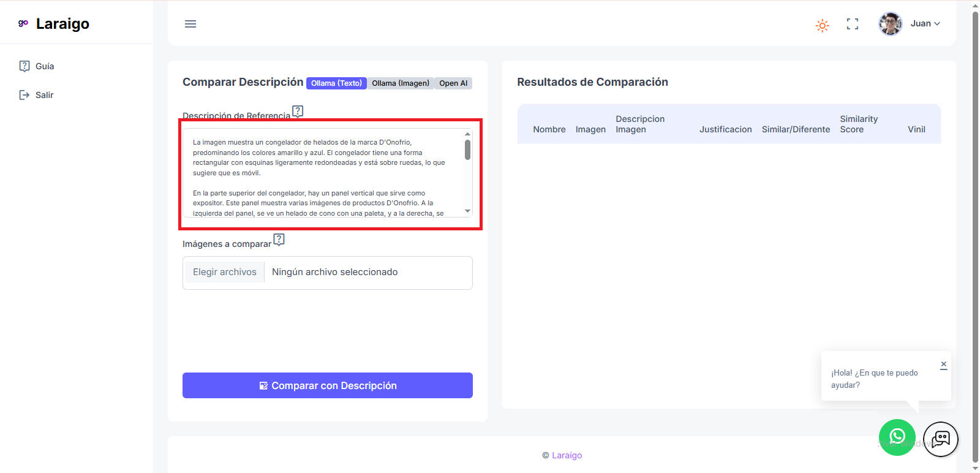Toggle light theme with sun icon

tap(822, 25)
